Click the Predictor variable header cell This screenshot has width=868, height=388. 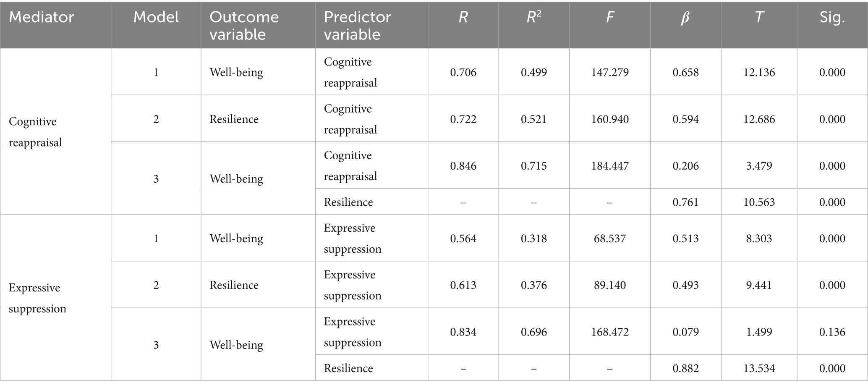357,26
